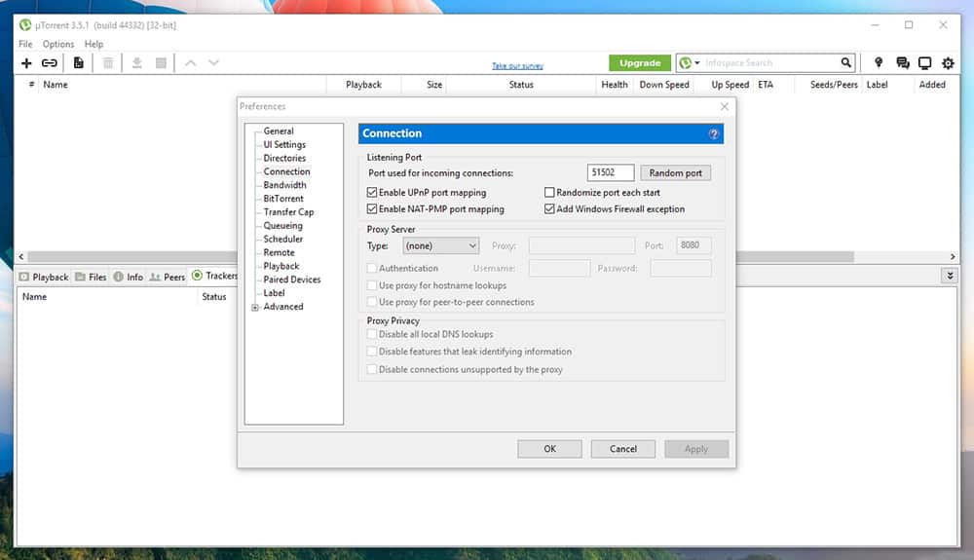Open the Help menu
This screenshot has width=974, height=560.
point(94,44)
